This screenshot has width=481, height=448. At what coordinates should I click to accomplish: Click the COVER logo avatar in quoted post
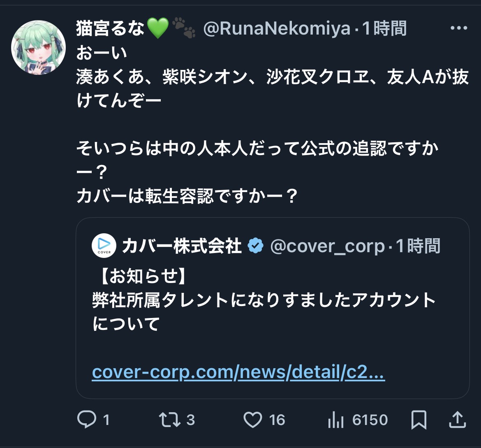[x=104, y=246]
